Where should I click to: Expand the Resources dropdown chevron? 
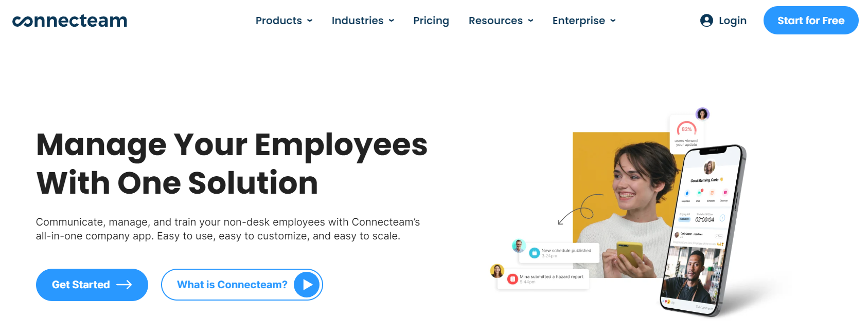[530, 21]
